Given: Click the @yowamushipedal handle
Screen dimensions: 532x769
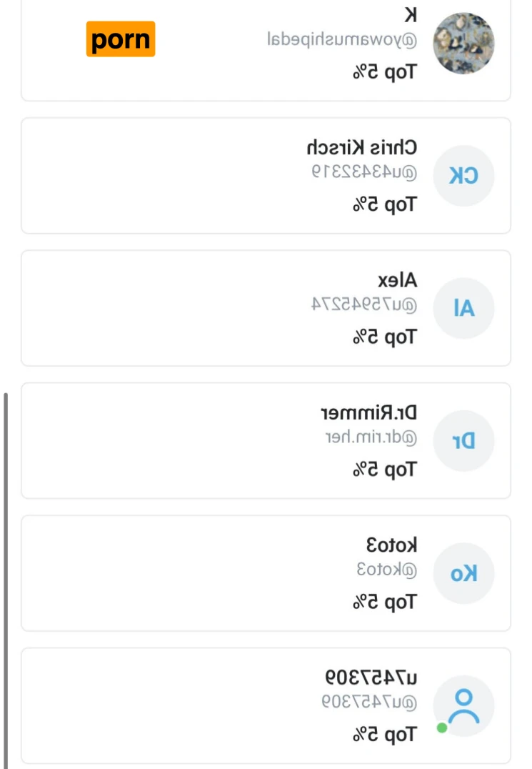Looking at the screenshot, I should (341, 39).
